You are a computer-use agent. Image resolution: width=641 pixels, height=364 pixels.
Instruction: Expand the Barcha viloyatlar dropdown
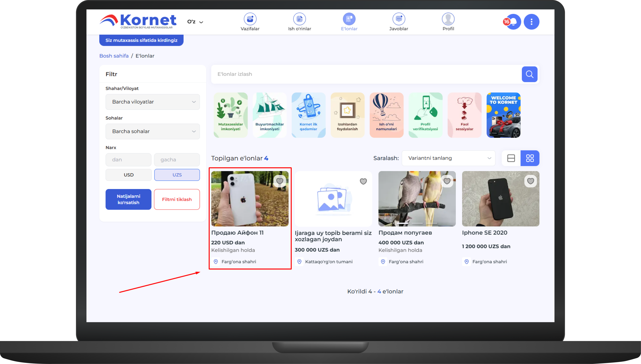point(153,102)
